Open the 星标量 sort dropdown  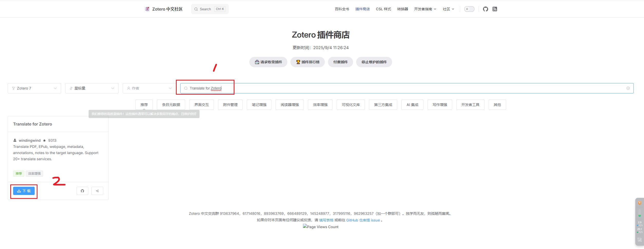92,88
